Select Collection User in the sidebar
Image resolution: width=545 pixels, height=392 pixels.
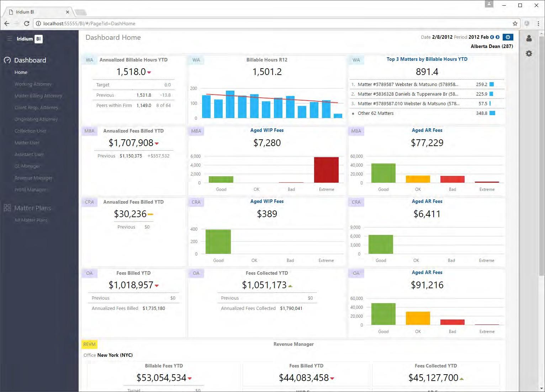[x=30, y=131]
